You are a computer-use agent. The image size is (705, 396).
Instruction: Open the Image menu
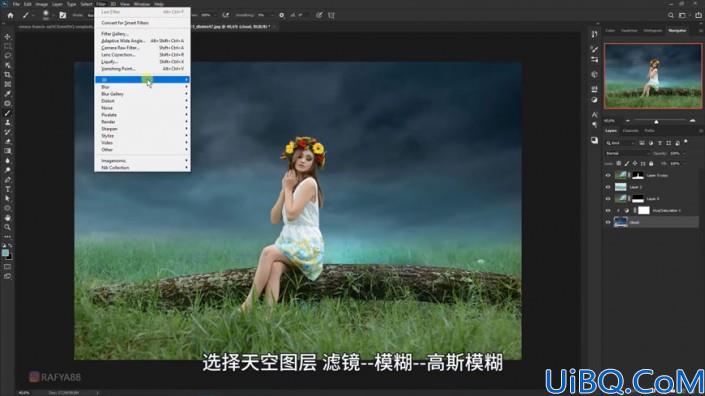41,4
